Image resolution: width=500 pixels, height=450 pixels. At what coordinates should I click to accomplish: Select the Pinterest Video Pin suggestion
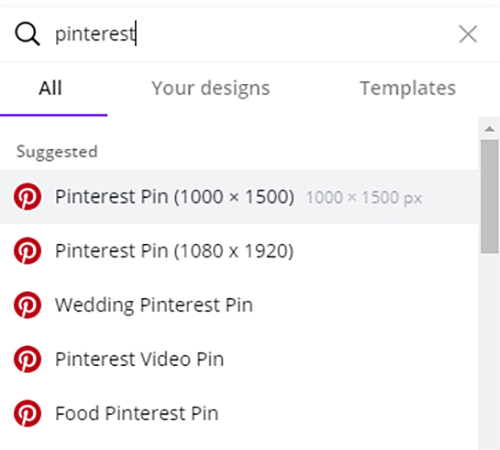(x=239, y=359)
